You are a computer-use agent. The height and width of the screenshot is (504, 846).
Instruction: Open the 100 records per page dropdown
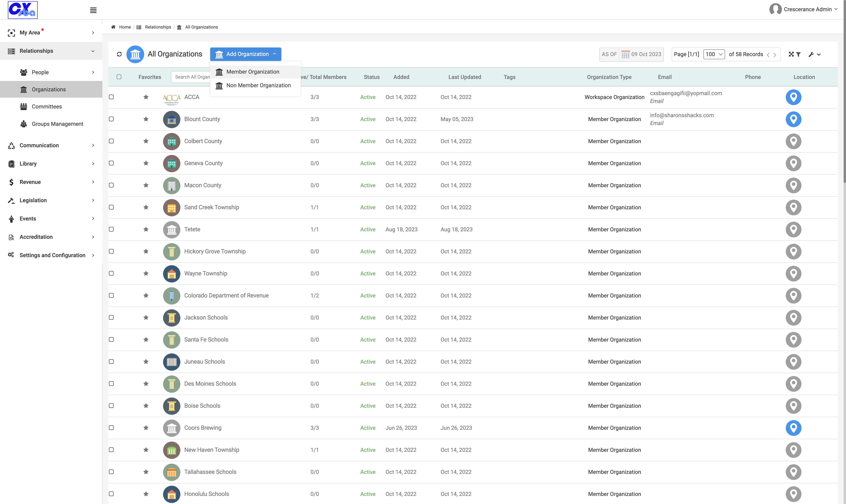tap(714, 54)
